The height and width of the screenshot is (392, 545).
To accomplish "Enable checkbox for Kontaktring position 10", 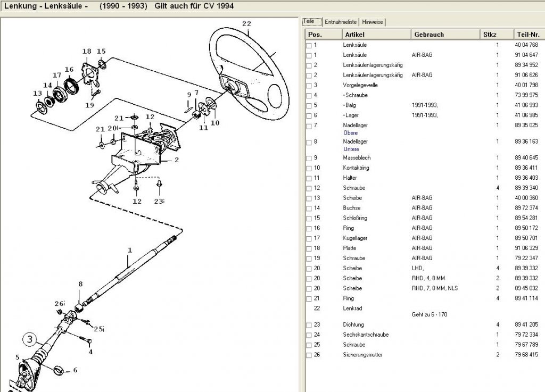I will pyautogui.click(x=309, y=169).
